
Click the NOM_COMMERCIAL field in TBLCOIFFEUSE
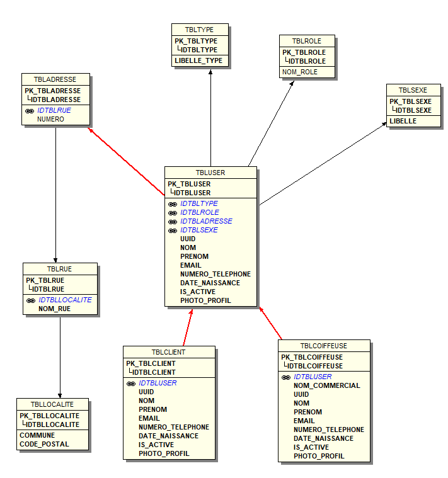(x=326, y=385)
